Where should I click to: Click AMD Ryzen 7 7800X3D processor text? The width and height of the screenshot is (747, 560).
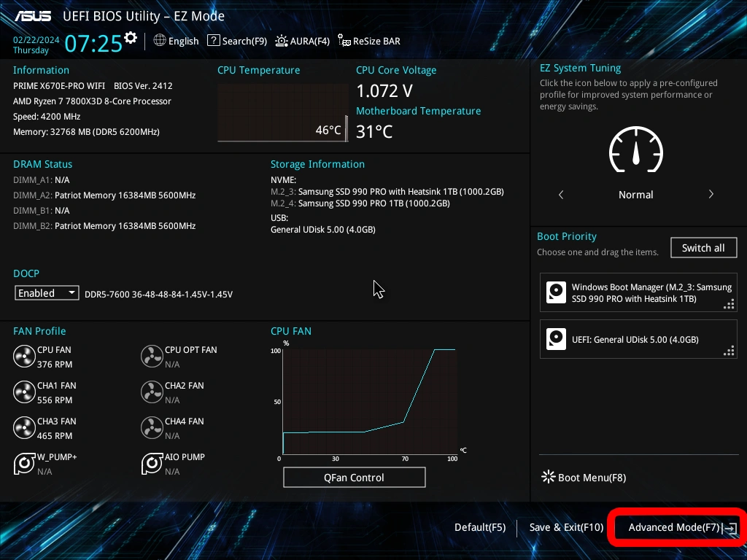click(x=92, y=101)
